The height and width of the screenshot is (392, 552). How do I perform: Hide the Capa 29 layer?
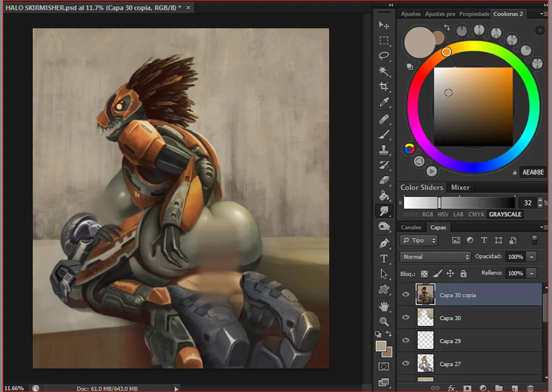point(405,340)
